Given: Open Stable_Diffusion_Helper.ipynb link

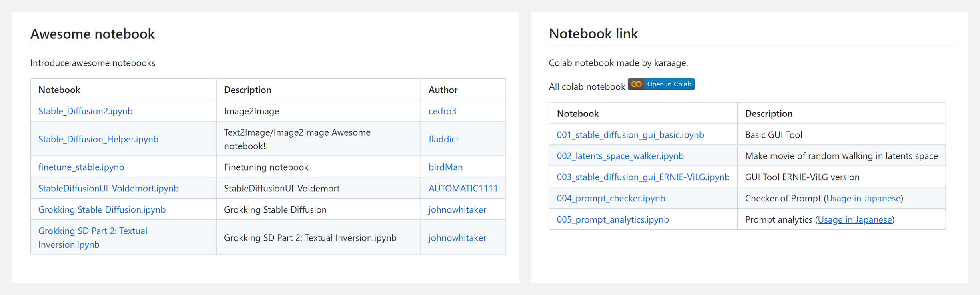Looking at the screenshot, I should pos(98,139).
